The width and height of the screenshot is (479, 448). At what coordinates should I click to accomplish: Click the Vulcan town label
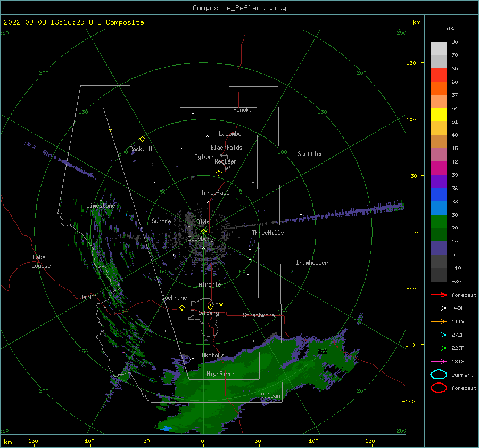point(271,396)
